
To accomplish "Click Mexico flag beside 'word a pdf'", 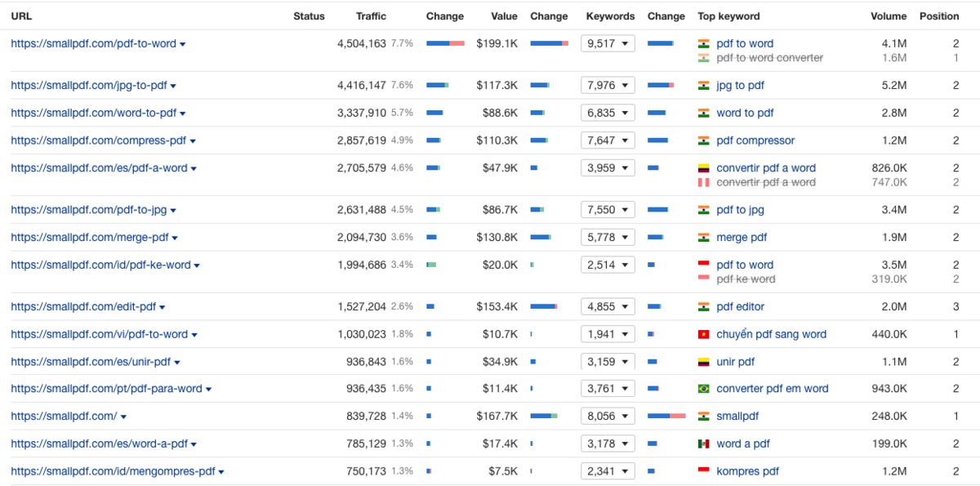I will pos(703,444).
